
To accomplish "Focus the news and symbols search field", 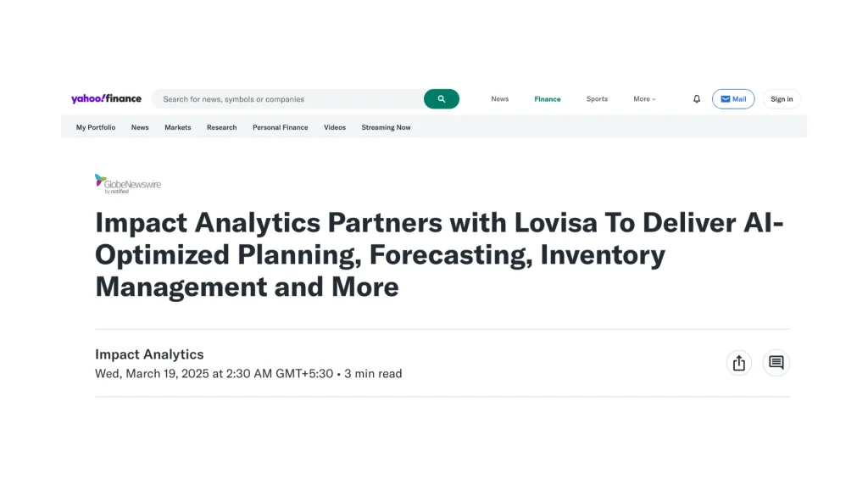I will (x=288, y=99).
